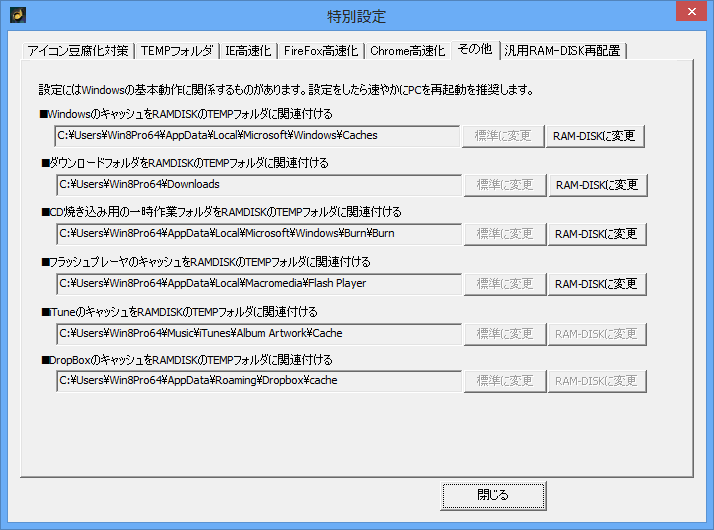Switch to the Chrome高速化 tab

click(407, 50)
